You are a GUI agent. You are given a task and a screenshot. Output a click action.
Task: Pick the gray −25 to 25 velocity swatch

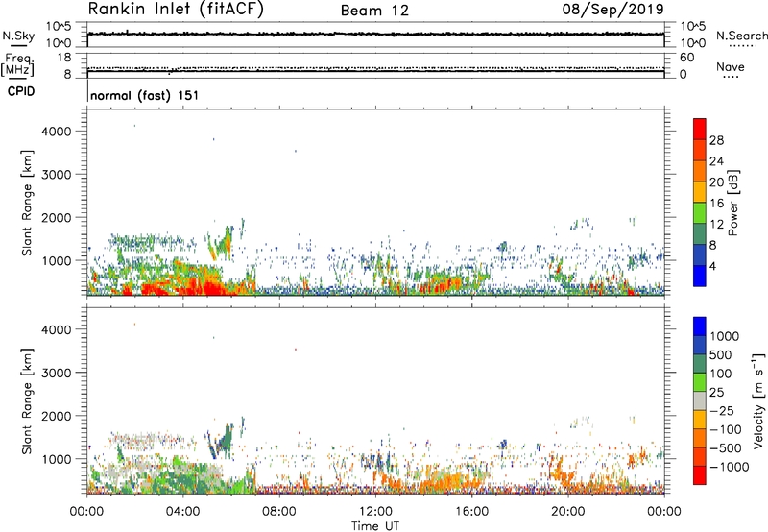(700, 401)
